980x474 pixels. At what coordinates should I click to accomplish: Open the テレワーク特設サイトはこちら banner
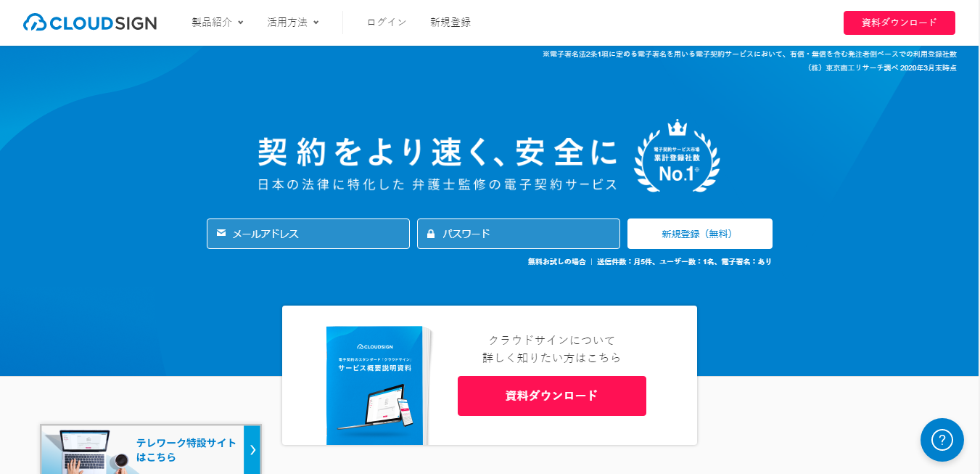(x=150, y=450)
